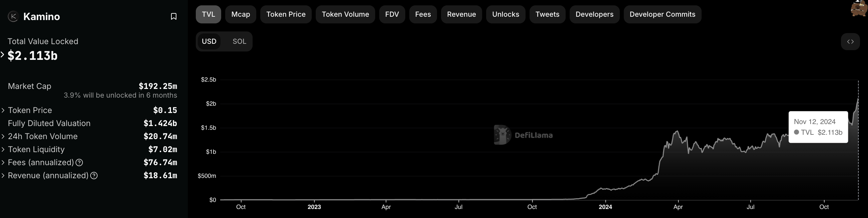868x218 pixels.
Task: Click the Fees annualized help icon
Action: (79, 162)
